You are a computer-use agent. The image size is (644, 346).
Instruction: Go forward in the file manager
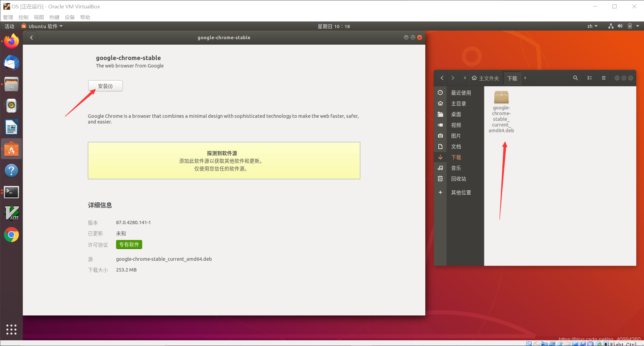pyautogui.click(x=453, y=78)
